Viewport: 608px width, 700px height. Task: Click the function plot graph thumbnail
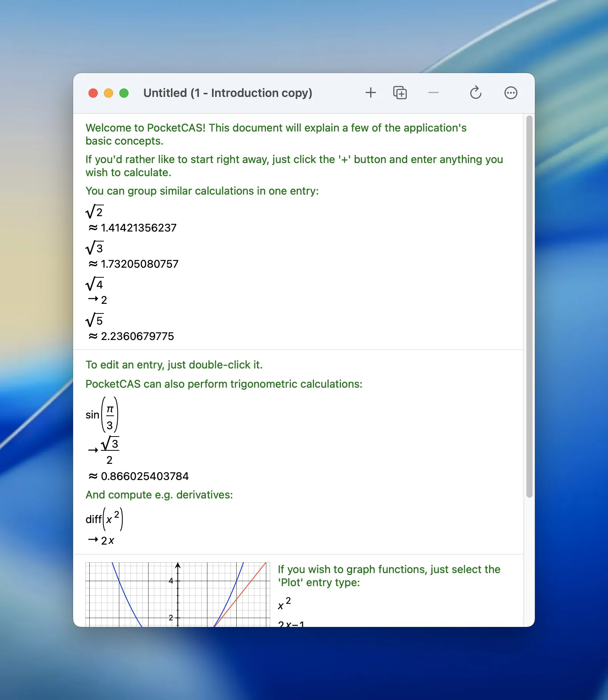[177, 594]
